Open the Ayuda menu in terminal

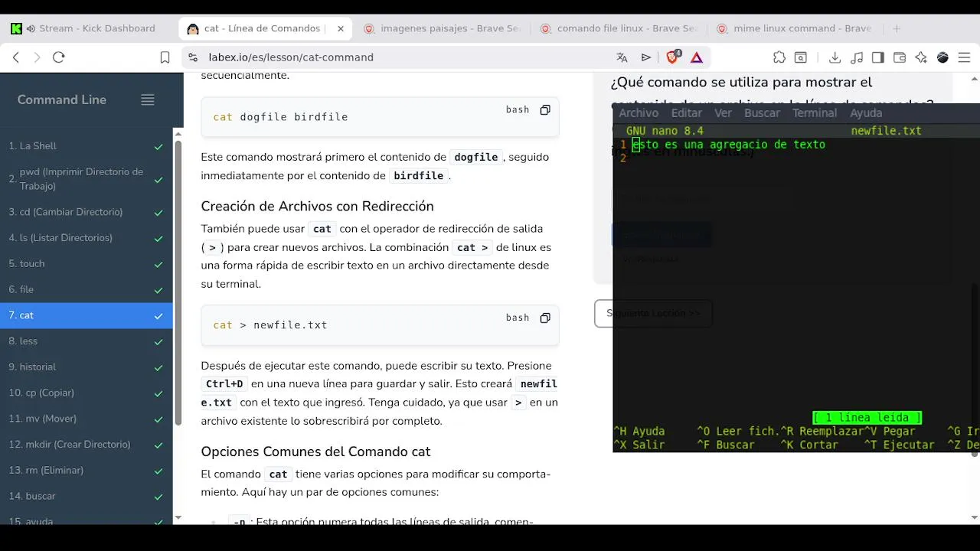(x=866, y=112)
